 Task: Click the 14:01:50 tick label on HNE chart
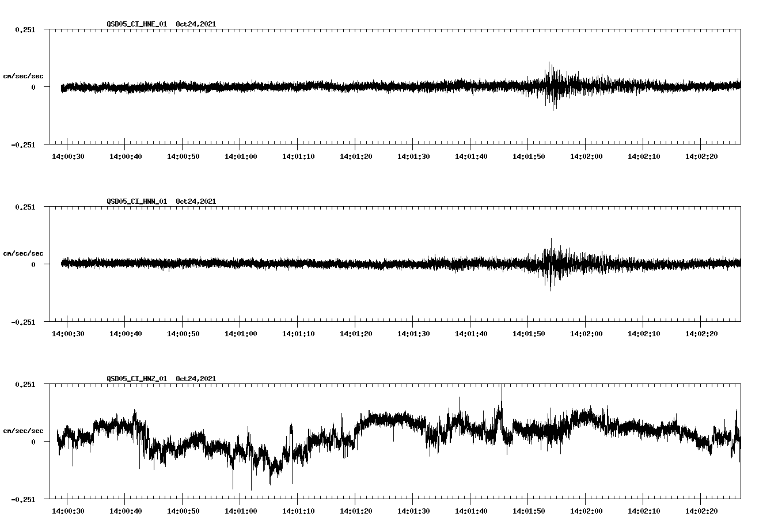click(529, 157)
